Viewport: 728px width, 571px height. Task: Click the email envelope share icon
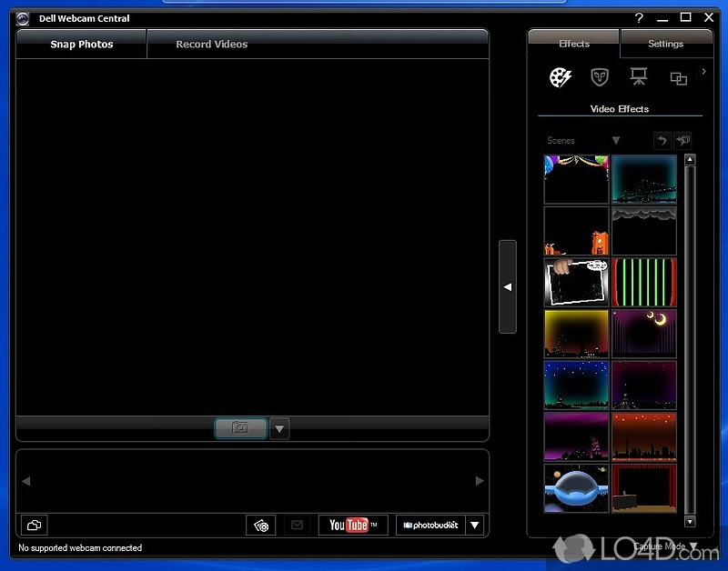[295, 525]
